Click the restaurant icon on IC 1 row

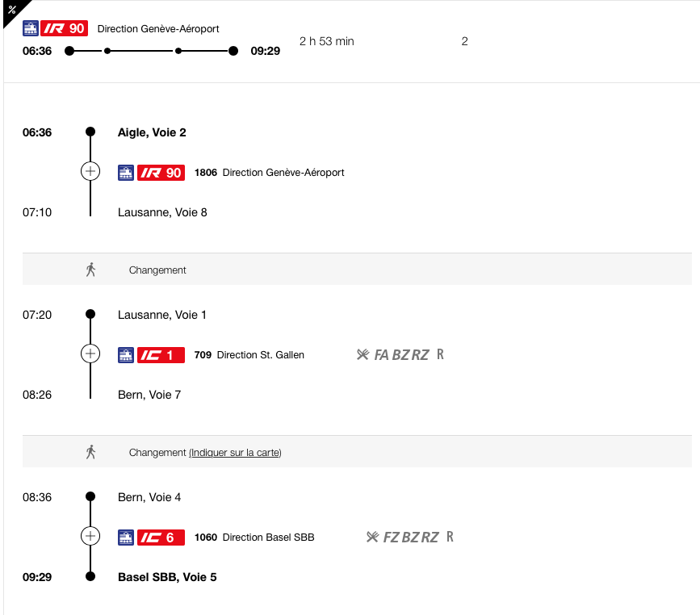[x=363, y=355]
